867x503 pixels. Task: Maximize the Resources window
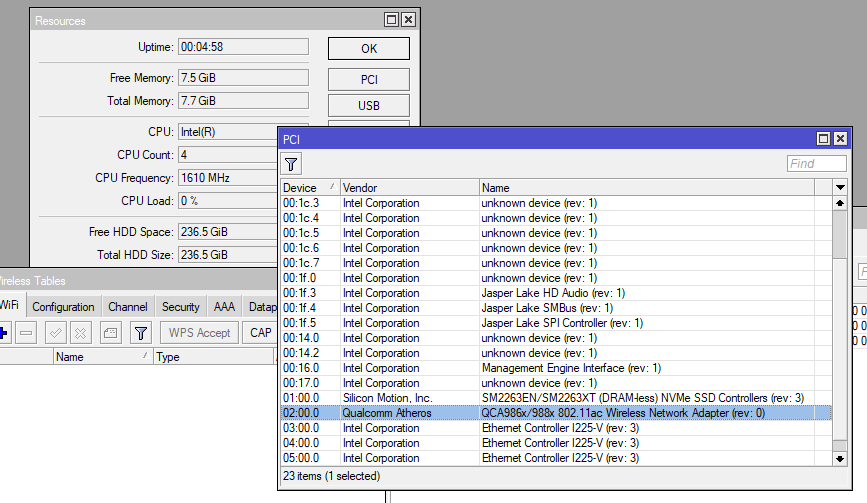(x=391, y=20)
